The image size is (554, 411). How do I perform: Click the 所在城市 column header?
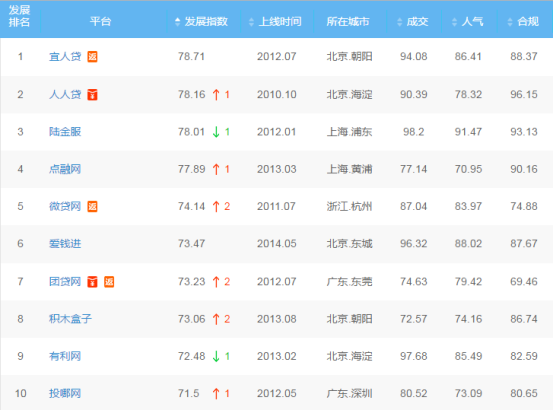[348, 22]
